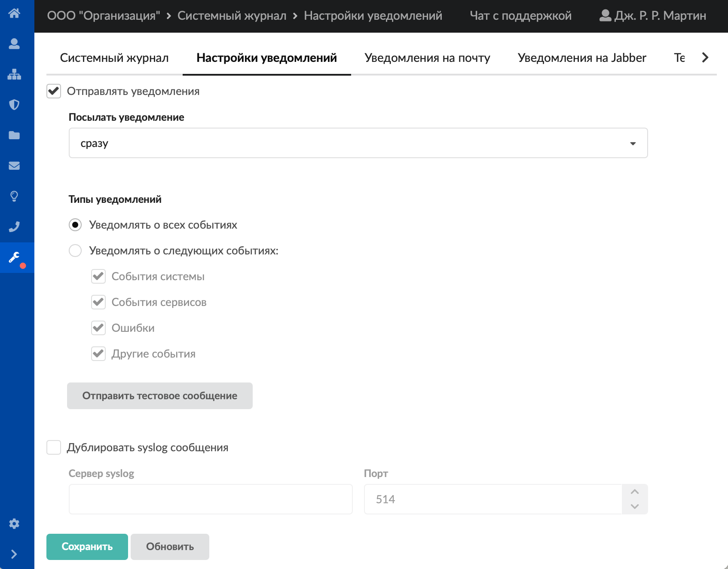Open the home dashboard icon in sidebar
Image resolution: width=728 pixels, height=569 pixels.
click(14, 13)
